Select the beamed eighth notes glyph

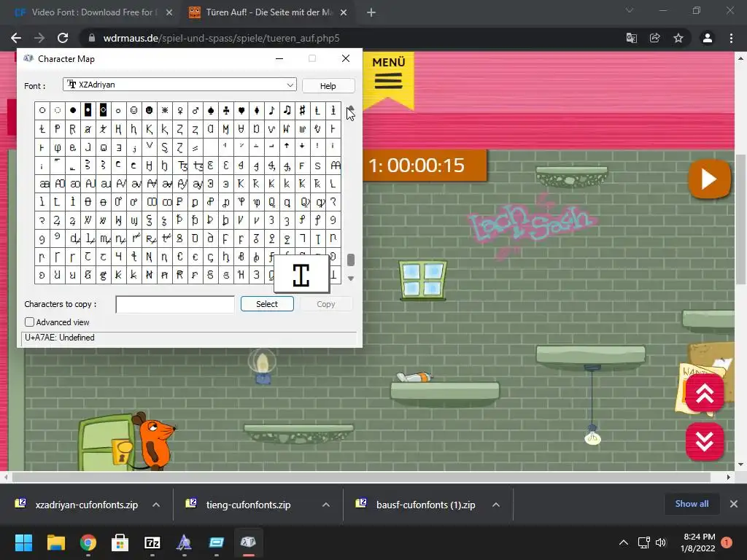(287, 111)
